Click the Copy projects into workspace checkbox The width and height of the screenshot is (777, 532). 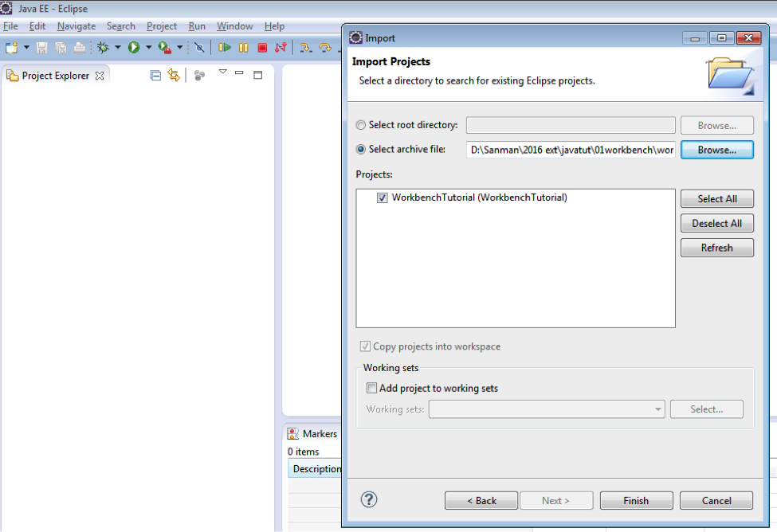click(365, 346)
